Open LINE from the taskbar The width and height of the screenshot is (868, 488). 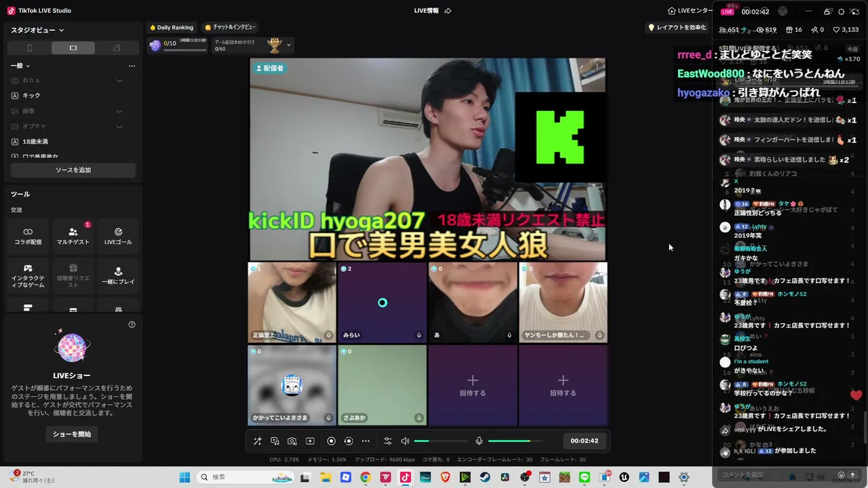point(585,477)
